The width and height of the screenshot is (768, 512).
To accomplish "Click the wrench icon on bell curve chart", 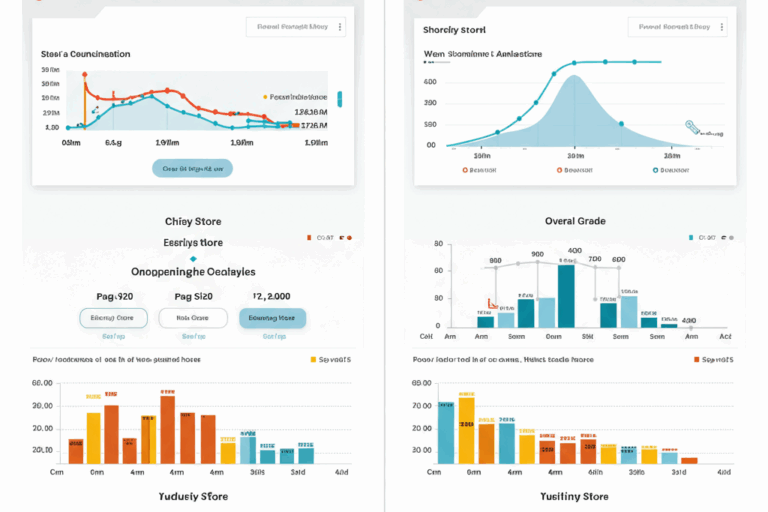I will pyautogui.click(x=691, y=127).
